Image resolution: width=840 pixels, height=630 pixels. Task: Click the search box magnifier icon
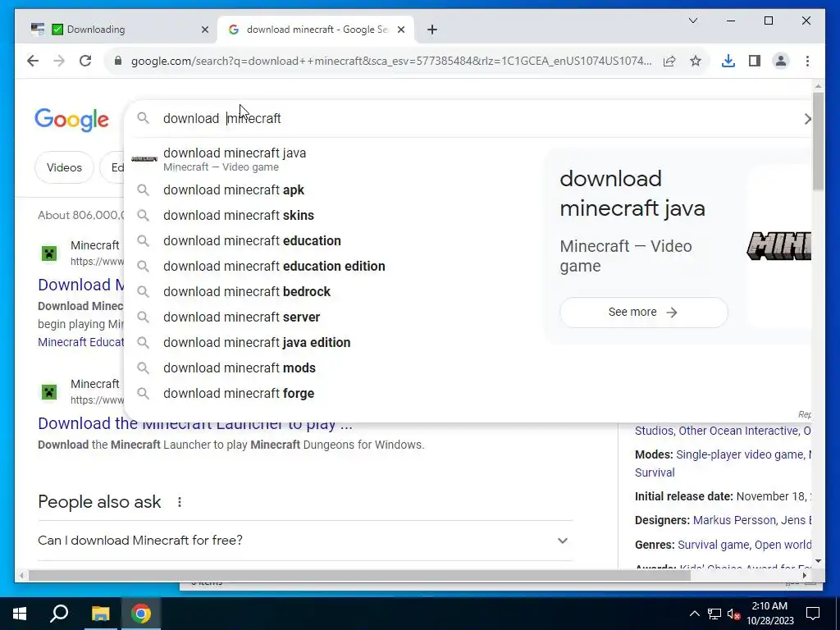point(143,118)
